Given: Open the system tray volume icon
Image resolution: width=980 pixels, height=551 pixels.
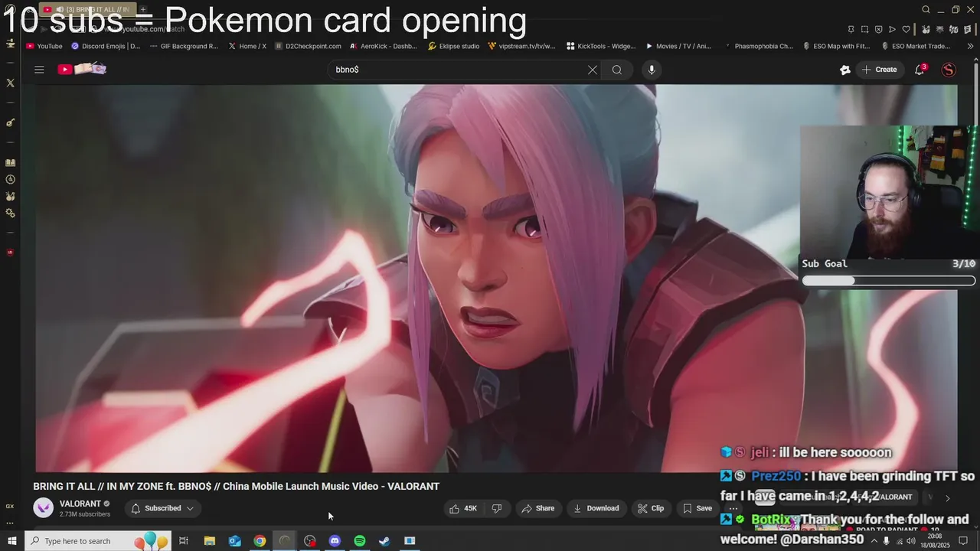Looking at the screenshot, I should [911, 541].
